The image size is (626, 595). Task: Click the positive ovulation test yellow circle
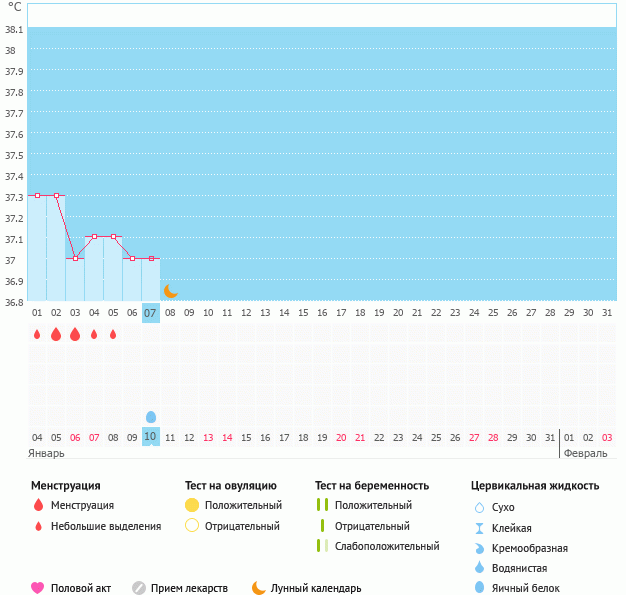(x=192, y=505)
